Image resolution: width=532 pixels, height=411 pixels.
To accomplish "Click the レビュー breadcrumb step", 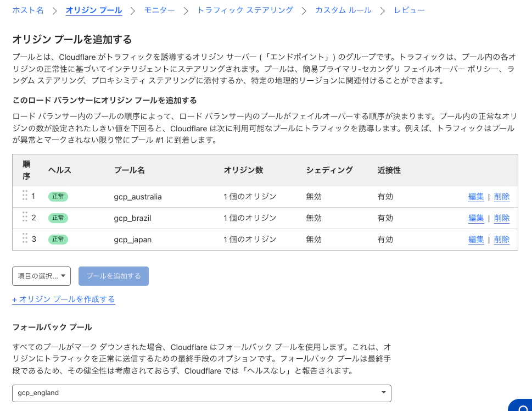I will (x=409, y=10).
